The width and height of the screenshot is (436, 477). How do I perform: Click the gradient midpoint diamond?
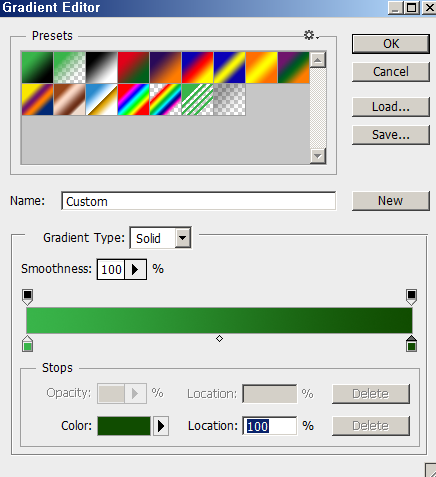219,339
